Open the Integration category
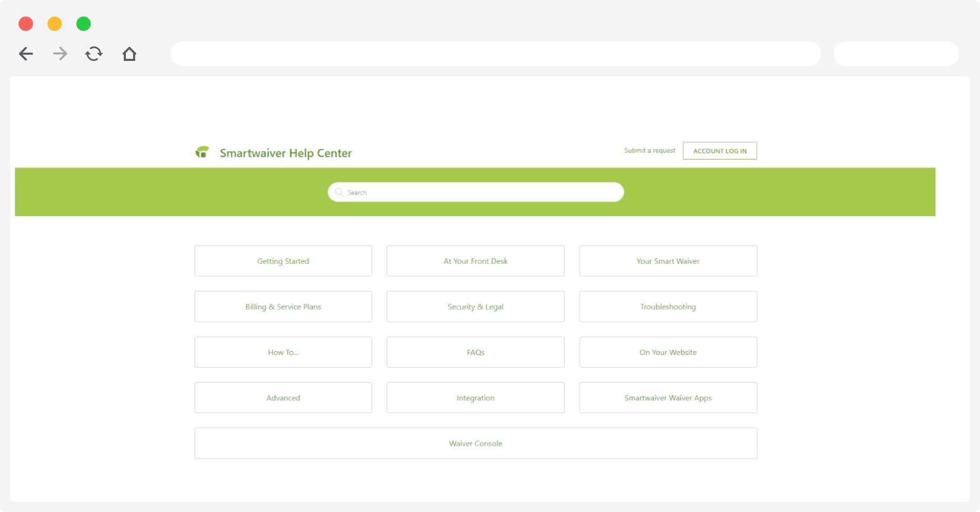 475,397
